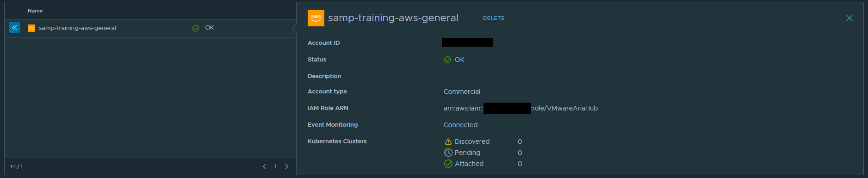Click the IAM Role ARN value text
Viewport: 868px width, 178px height.
[x=521, y=108]
